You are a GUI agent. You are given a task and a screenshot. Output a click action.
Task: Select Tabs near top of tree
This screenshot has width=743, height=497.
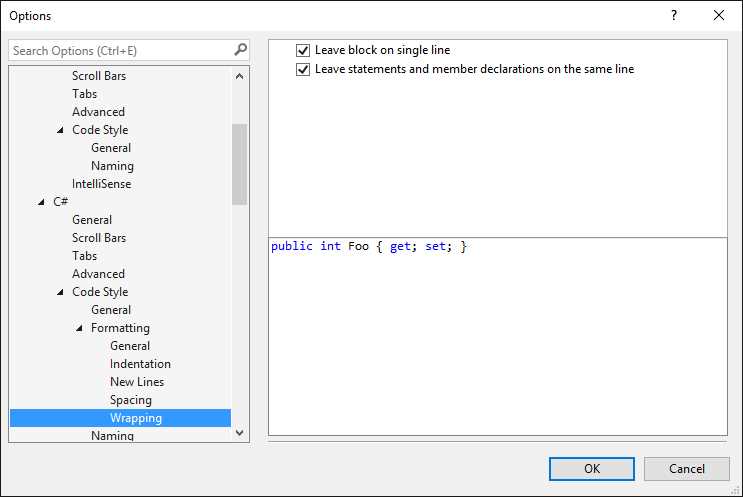84,94
